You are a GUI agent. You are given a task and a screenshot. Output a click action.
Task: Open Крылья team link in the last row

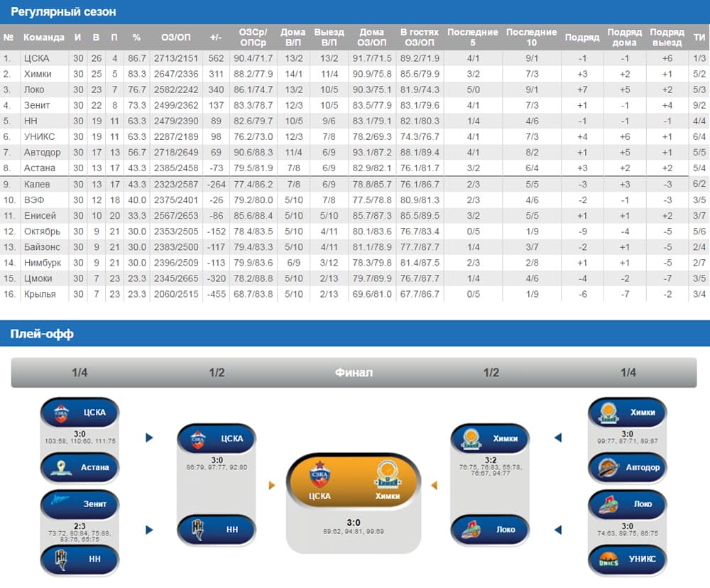[x=39, y=294]
